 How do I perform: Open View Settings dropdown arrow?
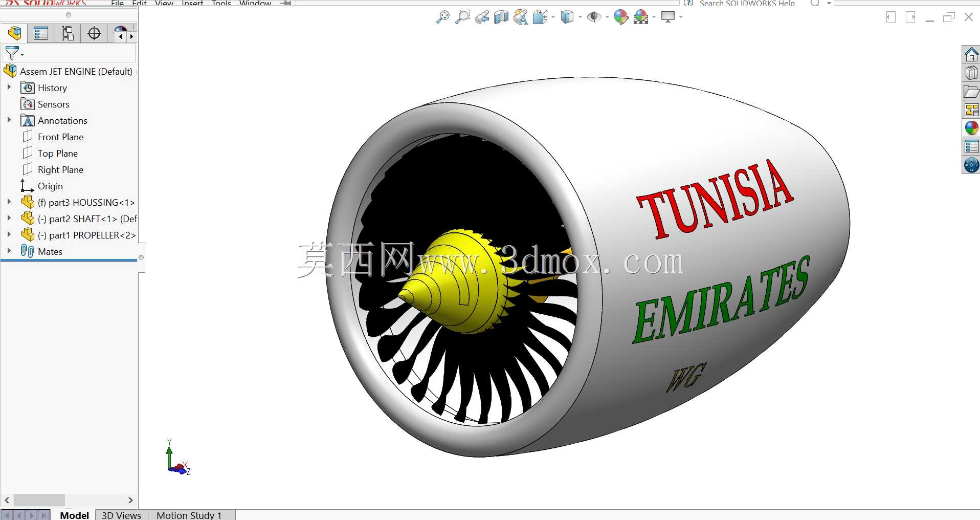click(x=681, y=17)
